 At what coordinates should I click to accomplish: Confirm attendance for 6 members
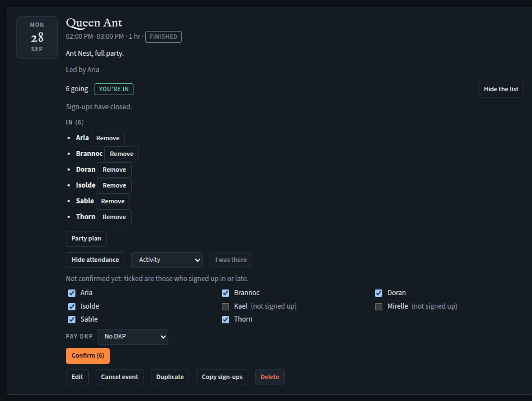point(87,356)
